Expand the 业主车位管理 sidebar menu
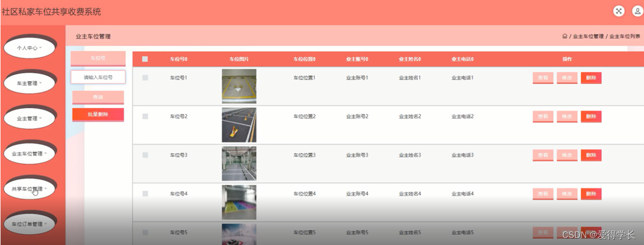The width and height of the screenshot is (644, 245). (x=29, y=154)
